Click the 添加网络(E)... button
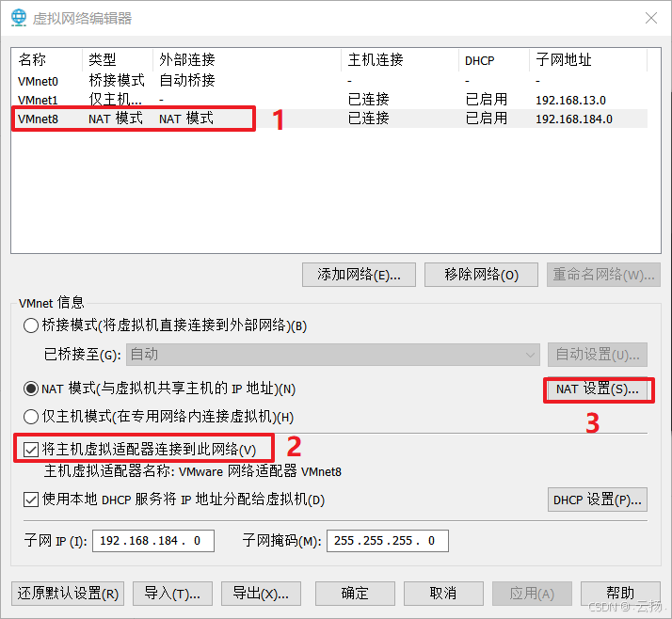The image size is (672, 619). [x=359, y=275]
